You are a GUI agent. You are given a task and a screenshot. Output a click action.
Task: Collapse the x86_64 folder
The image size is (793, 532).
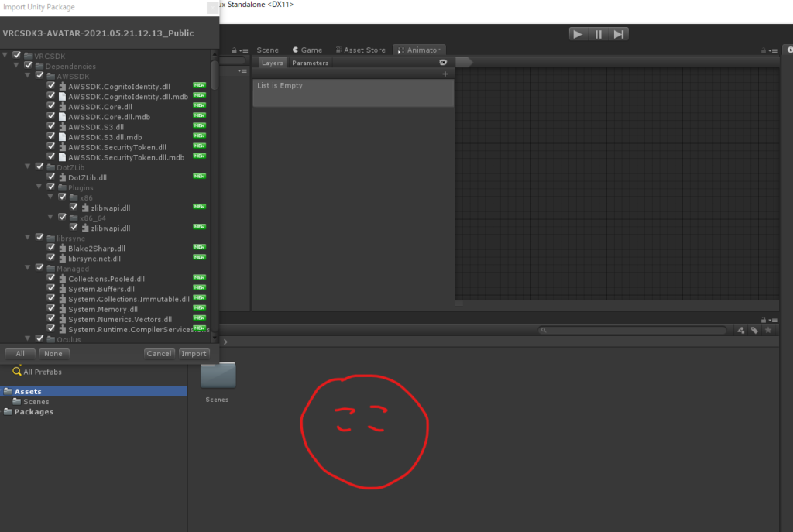[x=50, y=217]
